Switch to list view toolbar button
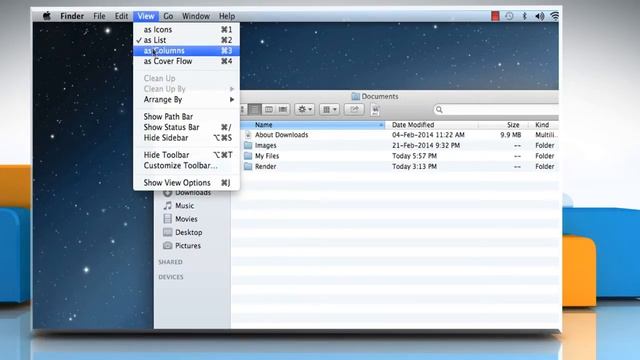 coord(254,109)
